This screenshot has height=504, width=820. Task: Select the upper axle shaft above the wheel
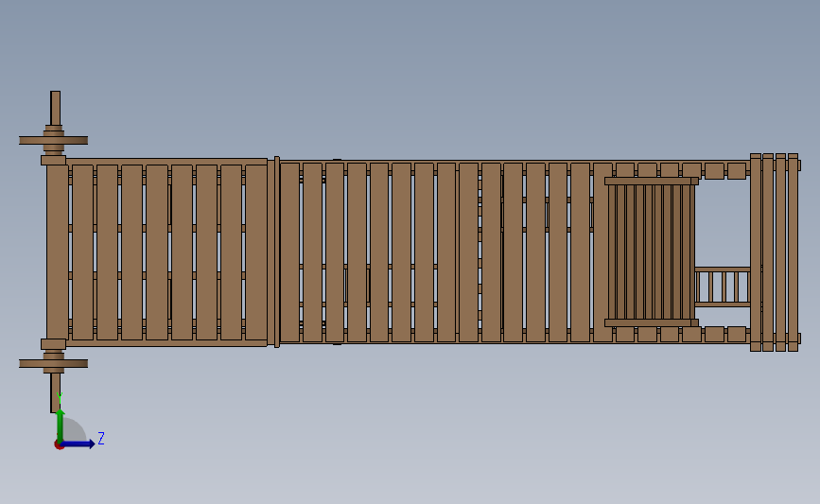pyautogui.click(x=56, y=108)
